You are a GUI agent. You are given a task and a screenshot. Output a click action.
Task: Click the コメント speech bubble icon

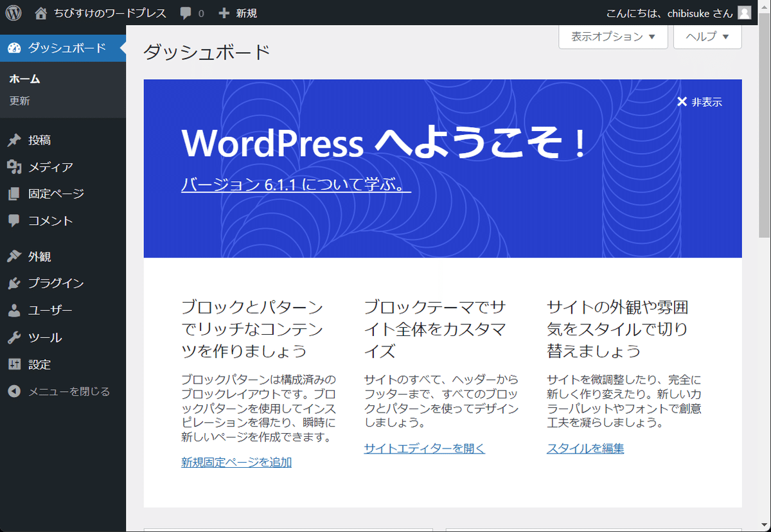[14, 220]
